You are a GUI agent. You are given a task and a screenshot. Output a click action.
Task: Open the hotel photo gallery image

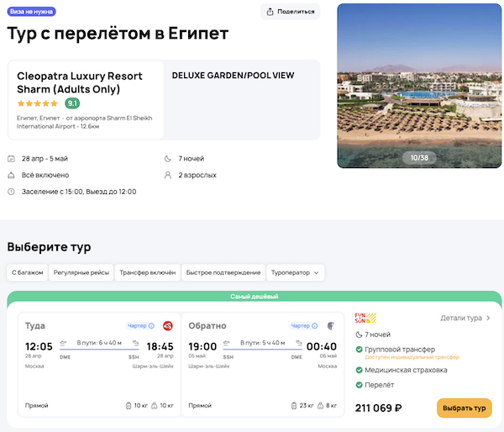pyautogui.click(x=417, y=86)
